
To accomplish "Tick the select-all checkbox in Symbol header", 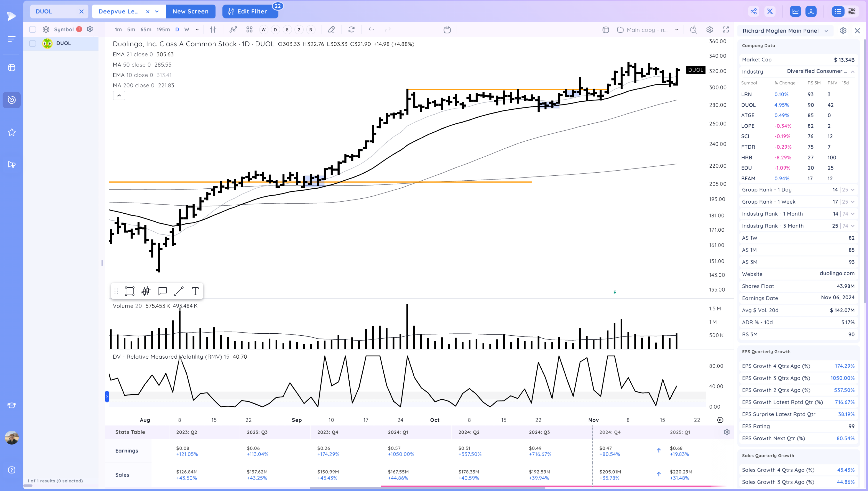I will [x=33, y=29].
